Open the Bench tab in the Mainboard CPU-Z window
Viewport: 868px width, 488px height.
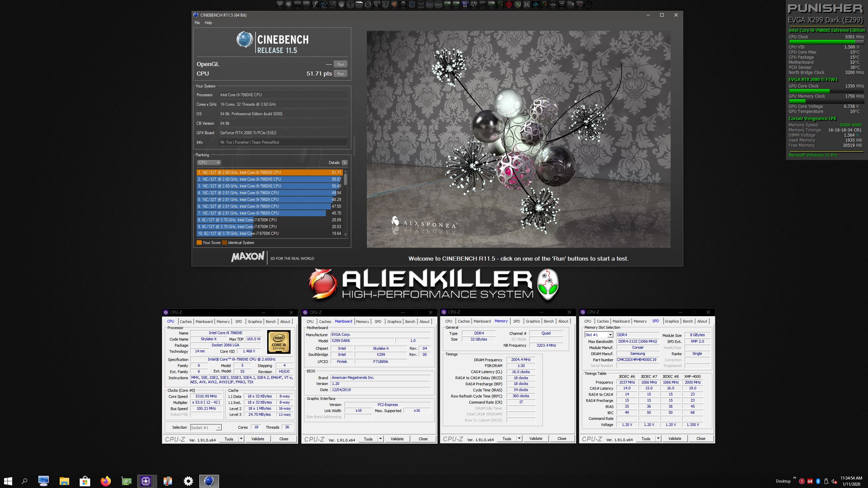[410, 322]
